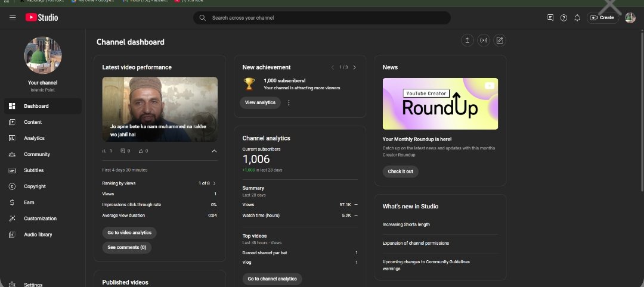Click the upload videos icon
The width and height of the screenshot is (644, 287).
[x=467, y=40]
